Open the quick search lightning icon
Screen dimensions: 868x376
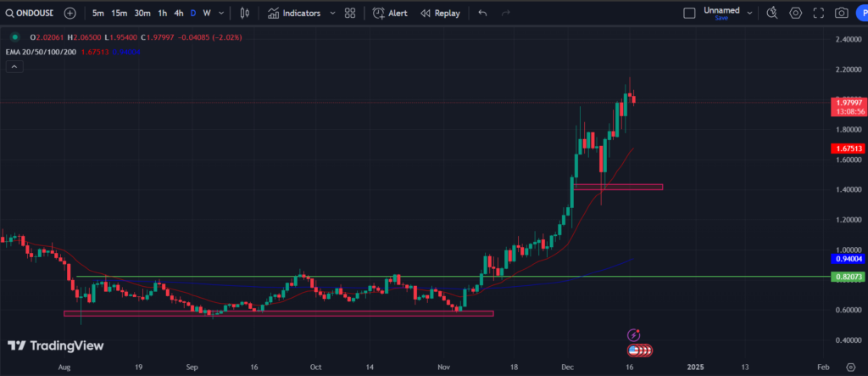[x=771, y=14]
